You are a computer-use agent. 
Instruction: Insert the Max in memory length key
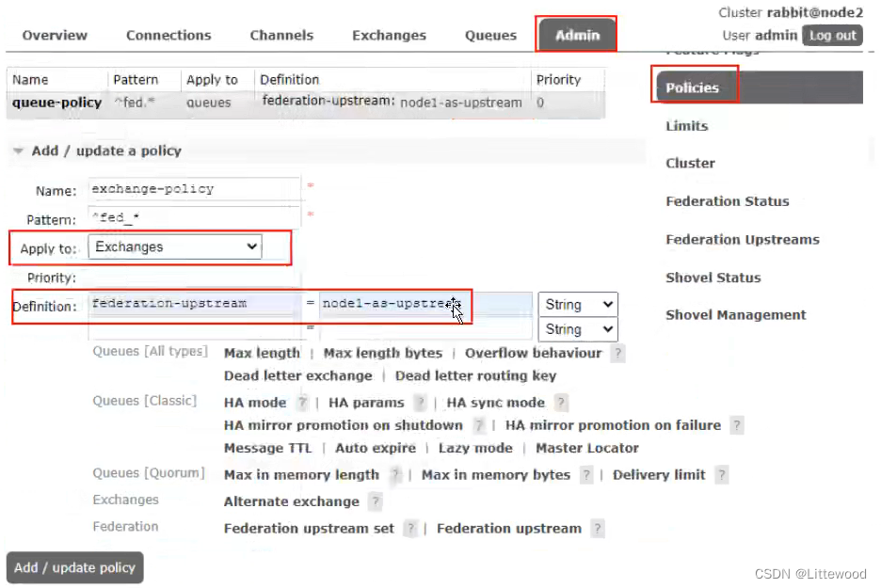tap(301, 475)
